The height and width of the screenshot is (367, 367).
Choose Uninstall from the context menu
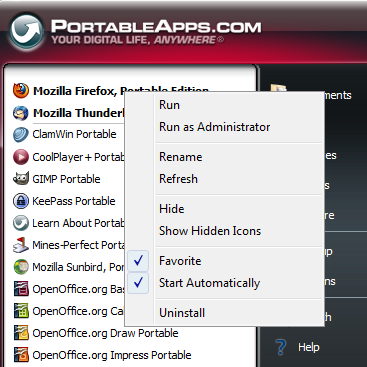182,313
